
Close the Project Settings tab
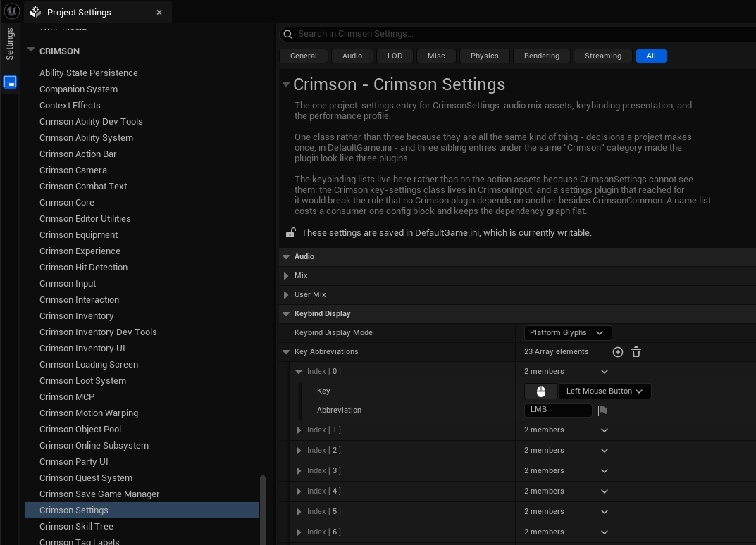(159, 13)
